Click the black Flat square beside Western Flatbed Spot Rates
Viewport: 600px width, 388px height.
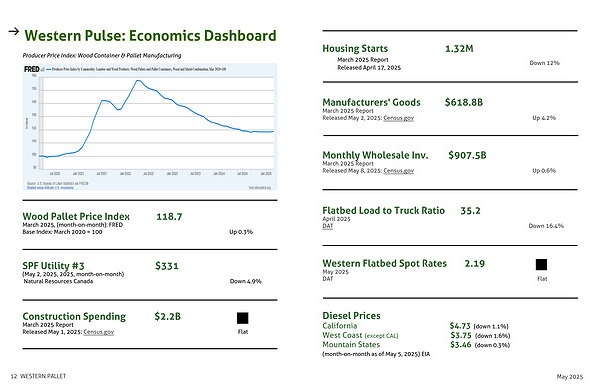[541, 264]
